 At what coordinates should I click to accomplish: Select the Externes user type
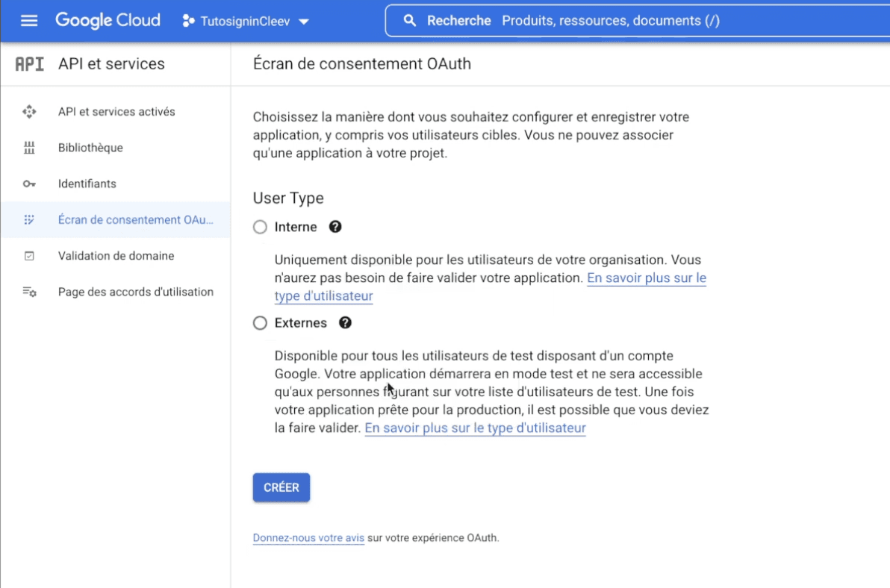[x=260, y=322]
